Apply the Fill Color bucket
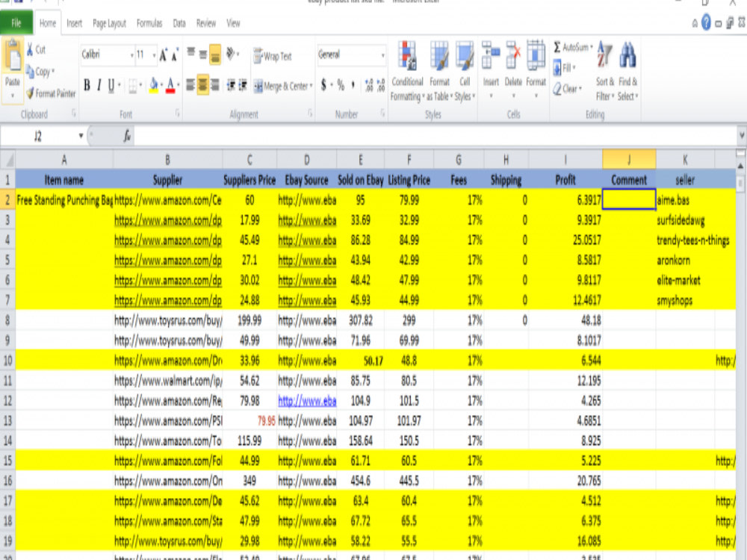This screenshot has height=560, width=747. click(x=153, y=86)
